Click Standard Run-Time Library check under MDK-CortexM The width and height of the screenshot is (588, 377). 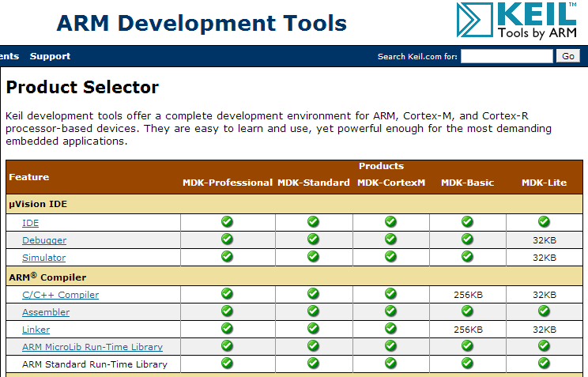[x=390, y=363]
